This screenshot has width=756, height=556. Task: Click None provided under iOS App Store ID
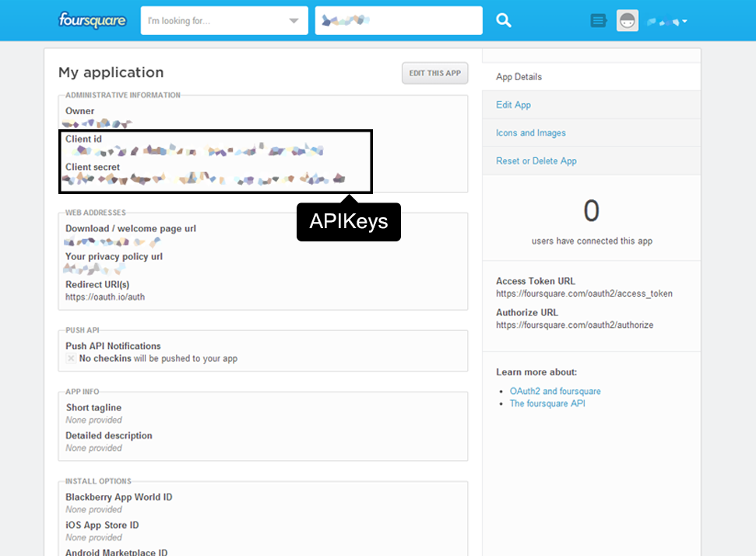click(x=93, y=537)
